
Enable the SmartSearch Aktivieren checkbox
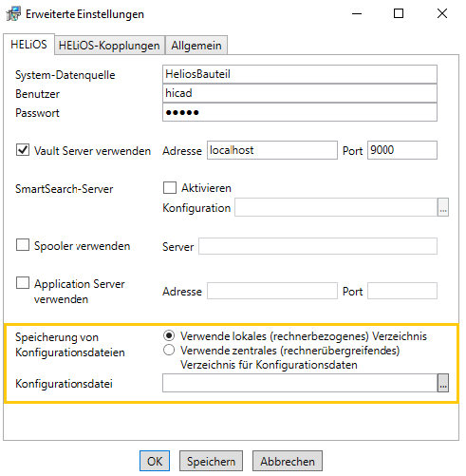coord(170,187)
